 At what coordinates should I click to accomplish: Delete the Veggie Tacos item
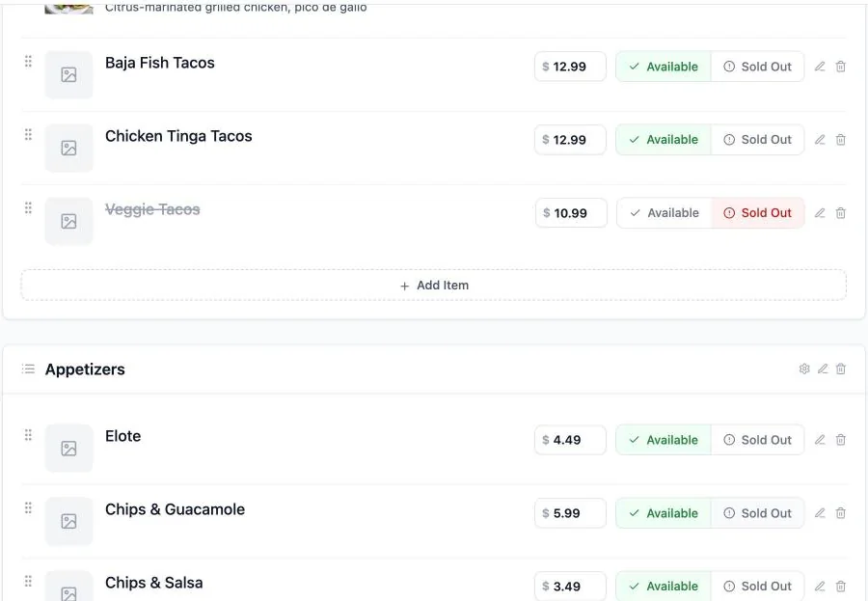coord(840,212)
